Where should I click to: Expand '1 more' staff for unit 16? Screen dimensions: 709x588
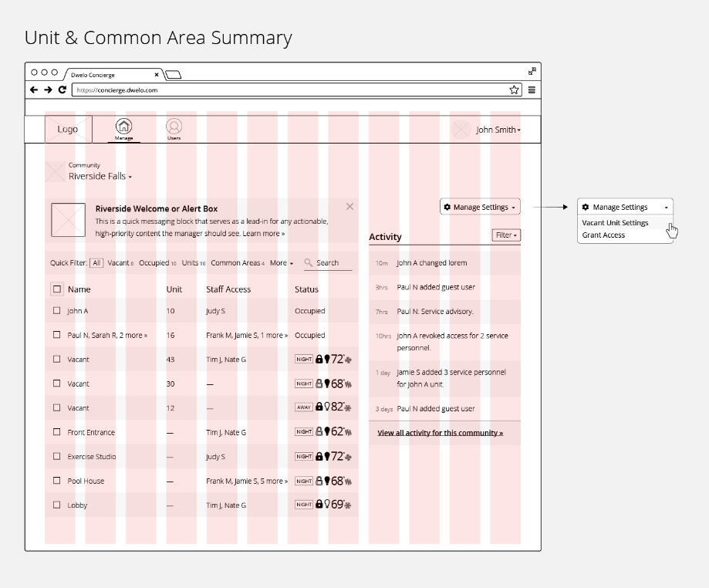point(274,335)
